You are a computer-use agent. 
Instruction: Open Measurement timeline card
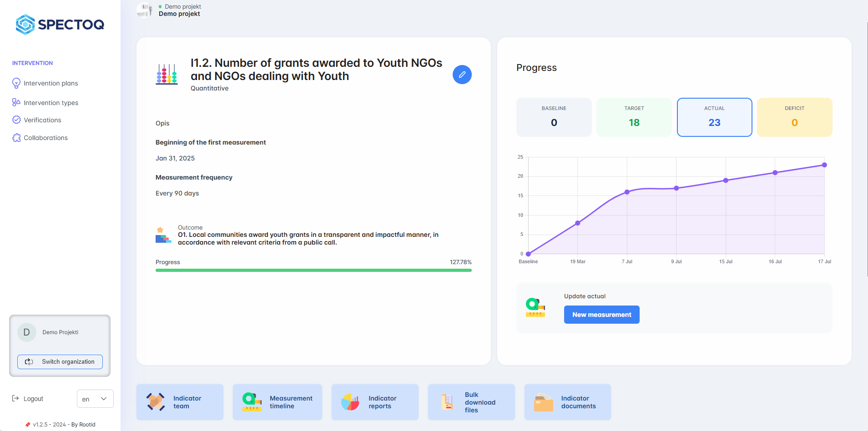coord(277,402)
